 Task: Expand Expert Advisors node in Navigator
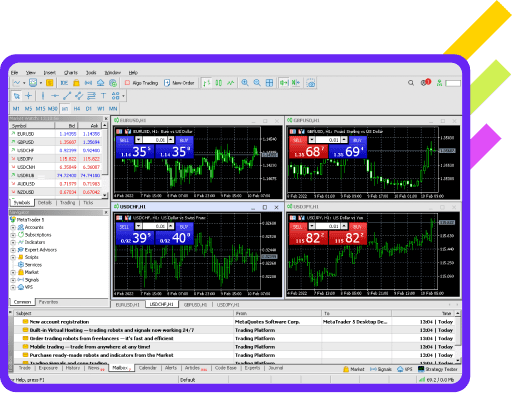pyautogui.click(x=13, y=250)
